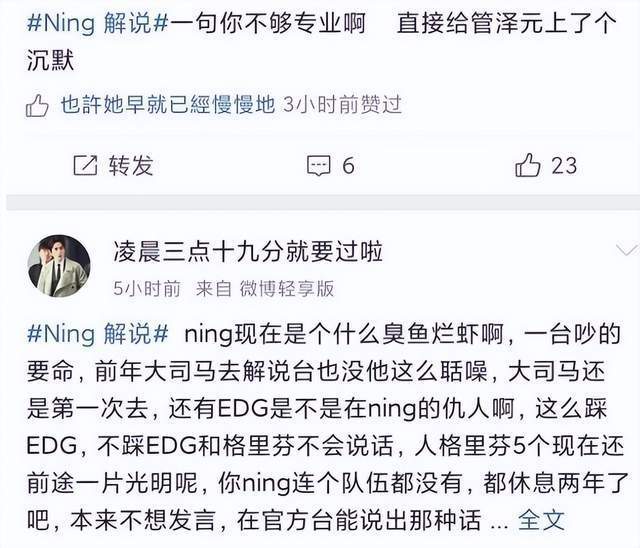Screen dimensions: 640x548
Task: Click the comment count 6
Action: 348,165
